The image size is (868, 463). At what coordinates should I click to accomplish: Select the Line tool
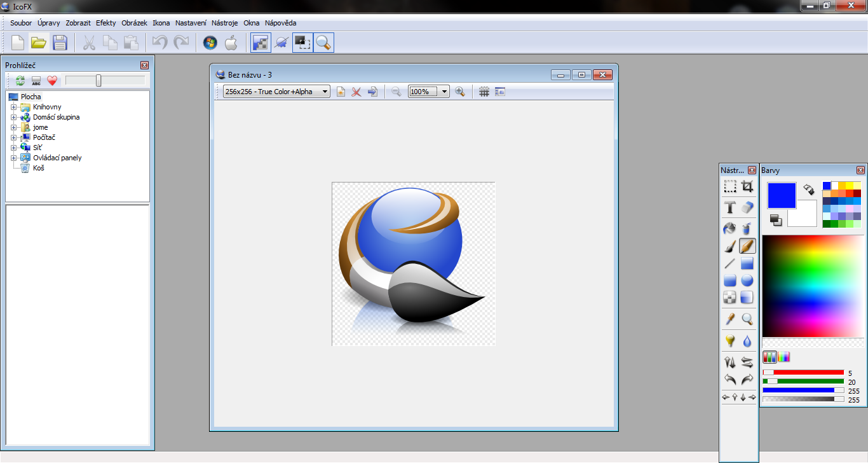[730, 263]
